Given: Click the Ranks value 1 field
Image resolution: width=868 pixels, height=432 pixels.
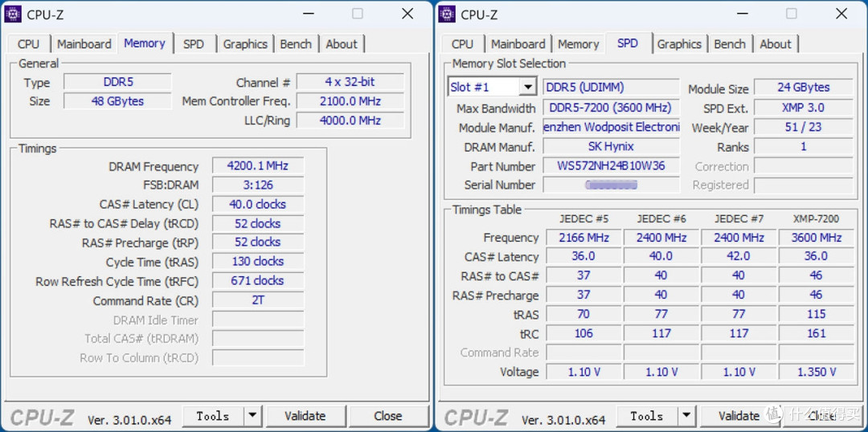Looking at the screenshot, I should (x=804, y=147).
